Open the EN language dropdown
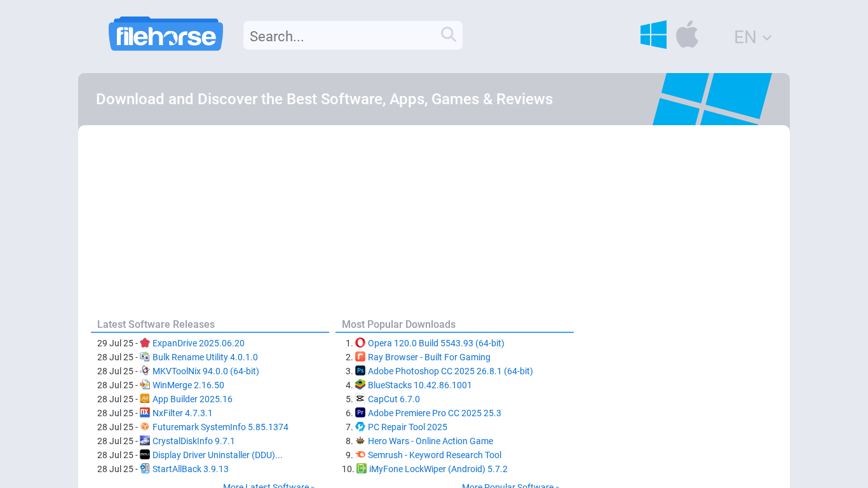 pos(753,37)
